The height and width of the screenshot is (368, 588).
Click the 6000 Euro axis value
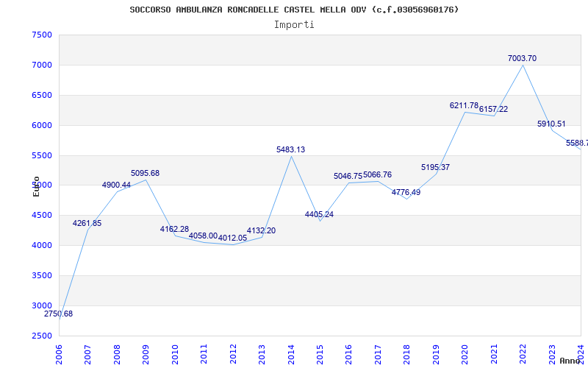point(42,125)
